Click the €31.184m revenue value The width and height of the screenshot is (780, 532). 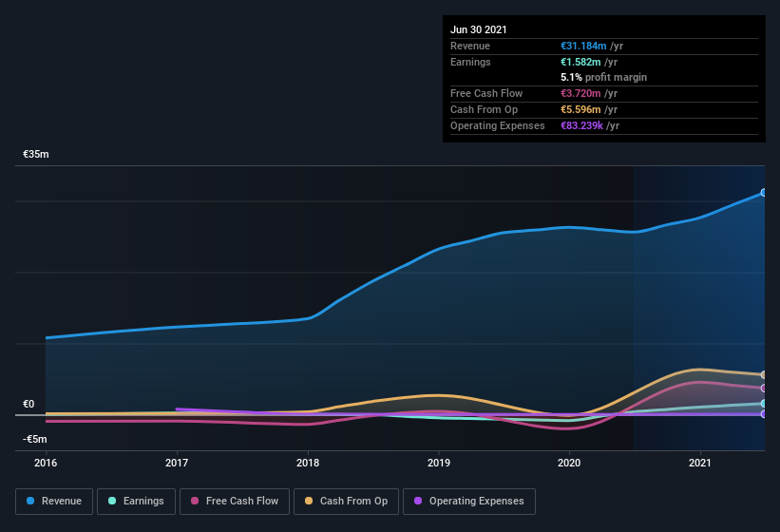(x=583, y=46)
